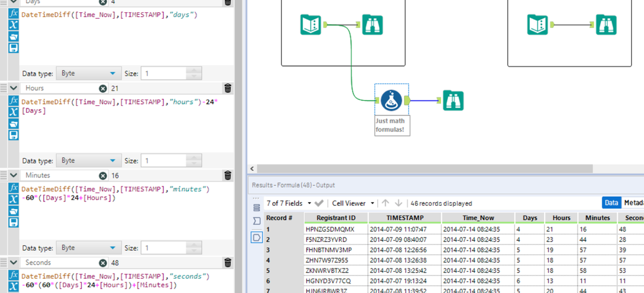644x293 pixels.
Task: Click the TIMESTAMP column header
Action: coord(405,217)
